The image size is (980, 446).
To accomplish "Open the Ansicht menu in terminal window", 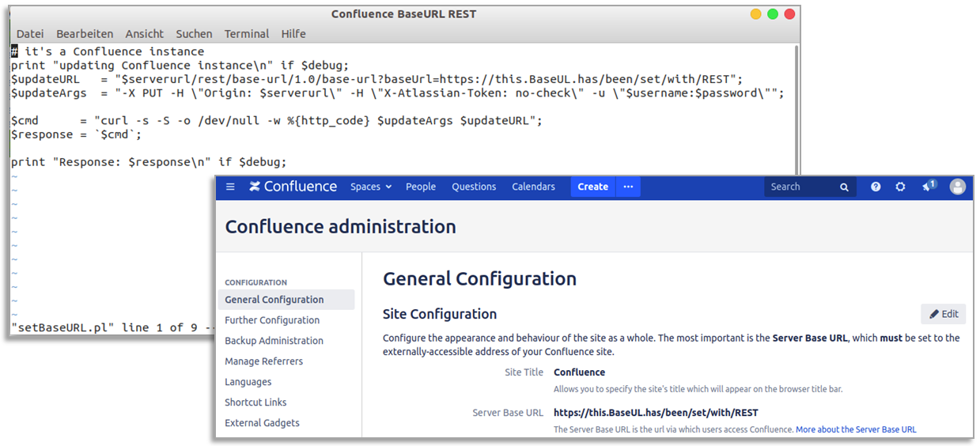I will [x=145, y=34].
